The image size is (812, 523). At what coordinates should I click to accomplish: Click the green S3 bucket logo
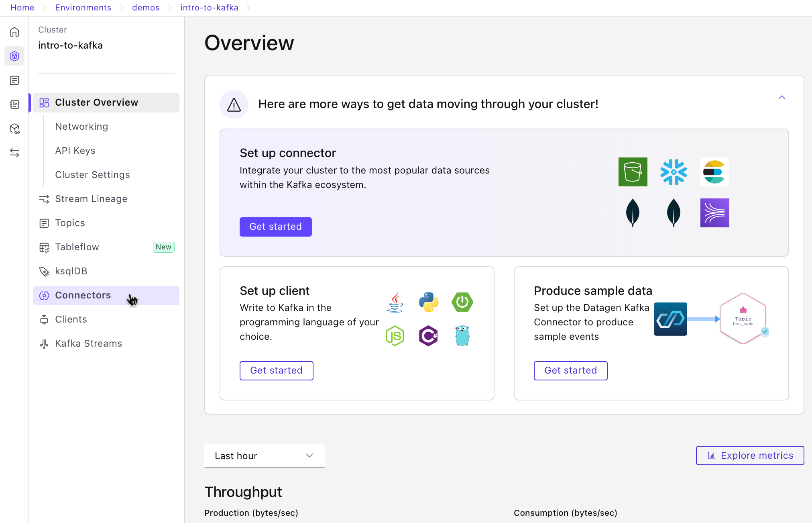pyautogui.click(x=633, y=172)
